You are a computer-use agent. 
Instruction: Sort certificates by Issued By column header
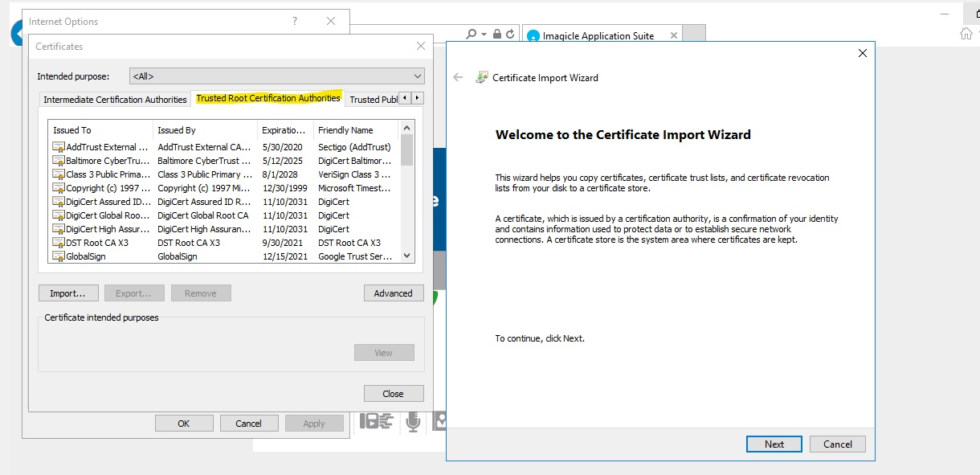tap(204, 130)
